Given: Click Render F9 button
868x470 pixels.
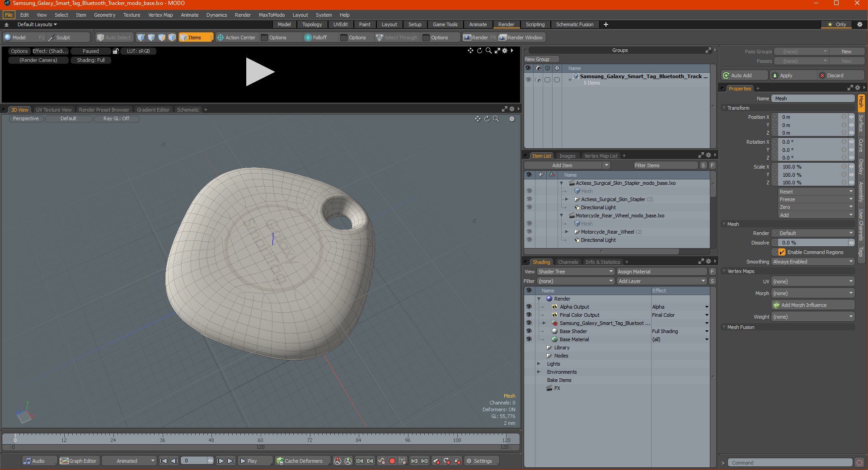Looking at the screenshot, I should point(479,38).
